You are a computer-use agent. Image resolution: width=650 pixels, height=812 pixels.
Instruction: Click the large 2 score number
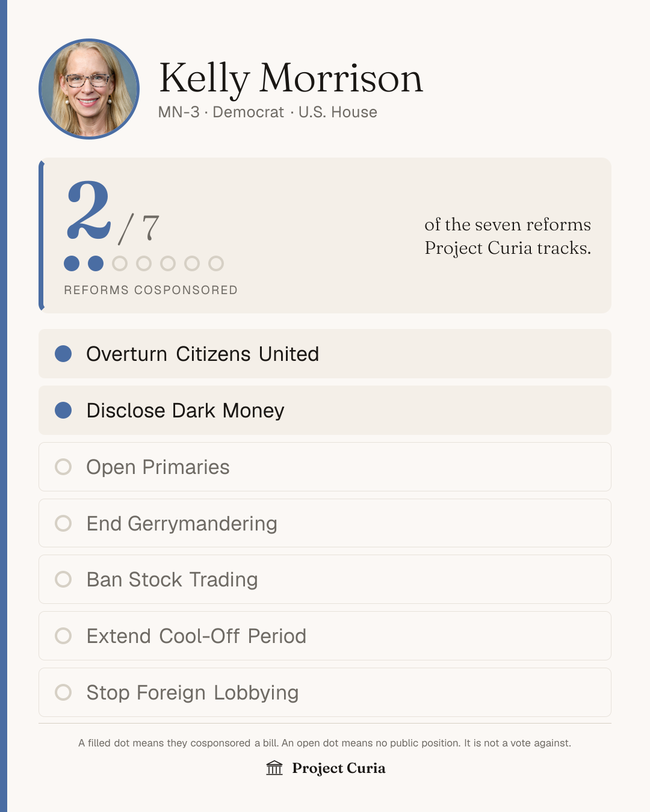click(x=89, y=211)
